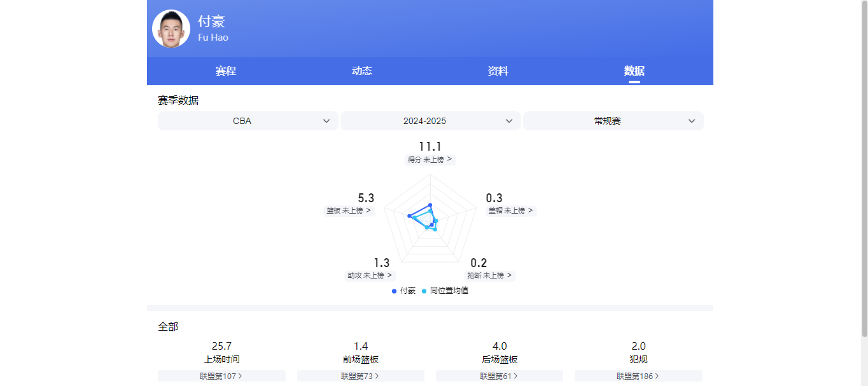View 联盟第73 ranking for 前场篮板
This screenshot has height=386, width=868.
tap(361, 376)
